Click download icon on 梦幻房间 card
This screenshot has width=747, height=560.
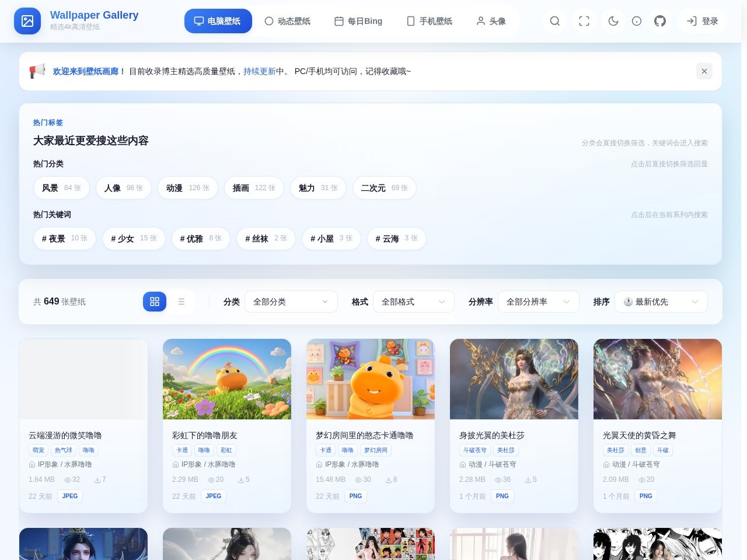pos(389,480)
